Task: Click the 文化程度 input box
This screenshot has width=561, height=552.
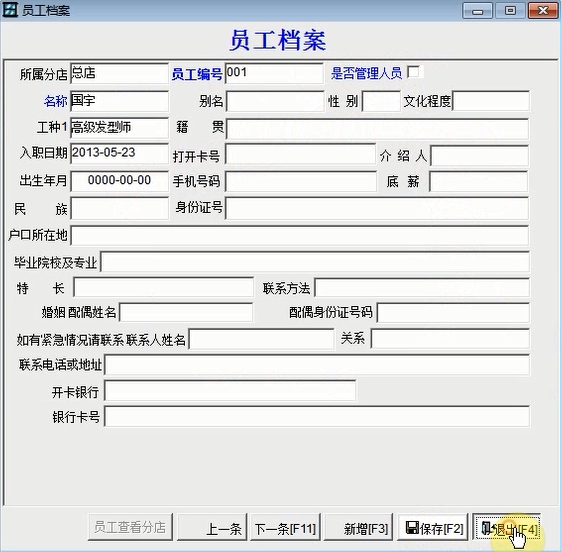Action: (491, 101)
